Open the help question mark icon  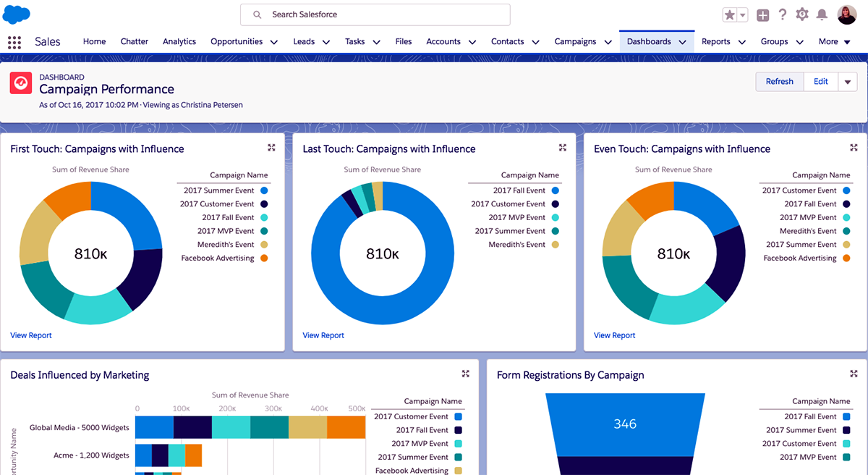(782, 14)
